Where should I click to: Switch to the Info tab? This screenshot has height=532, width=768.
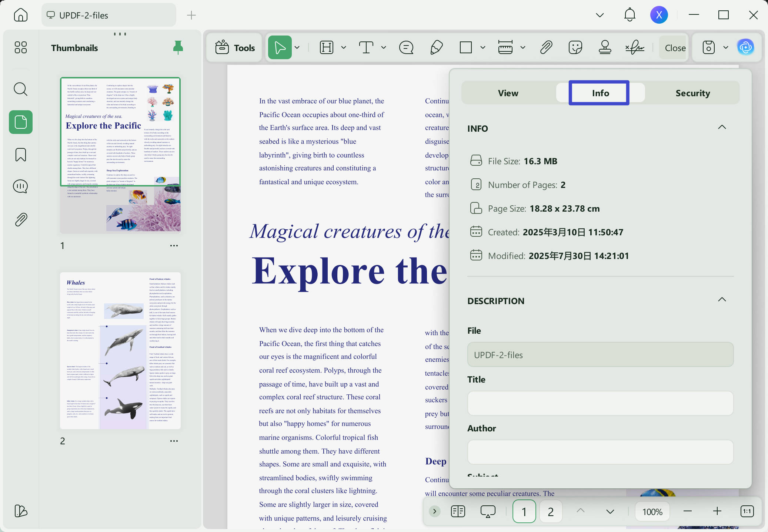(x=600, y=93)
